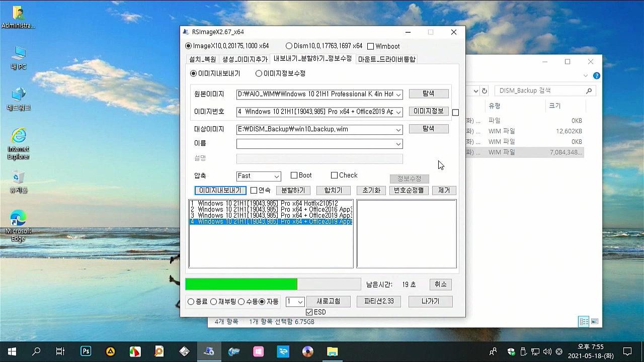The image size is (644, 362).
Task: Open taskbar search magnifier
Action: tap(36, 352)
